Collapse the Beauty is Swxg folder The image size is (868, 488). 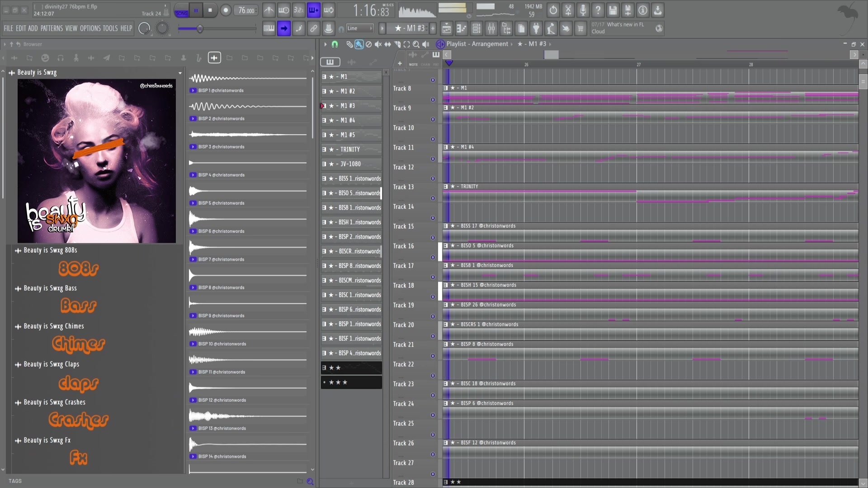point(37,72)
